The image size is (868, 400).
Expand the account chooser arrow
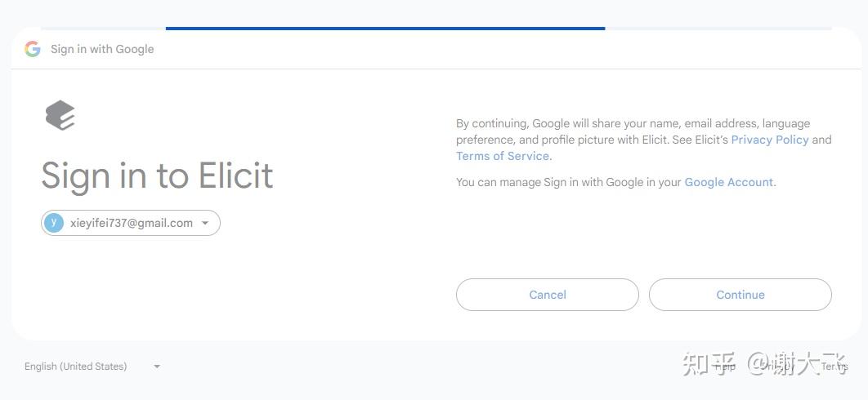coord(205,223)
